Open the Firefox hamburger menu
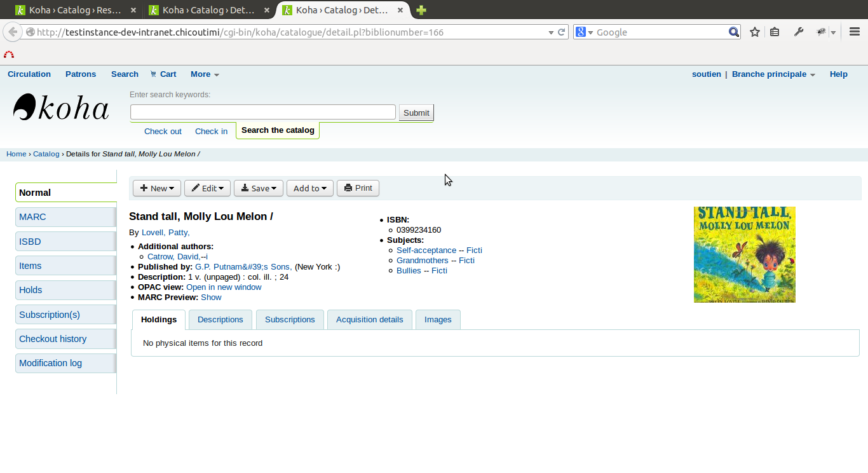This screenshot has height=473, width=868. click(x=854, y=32)
